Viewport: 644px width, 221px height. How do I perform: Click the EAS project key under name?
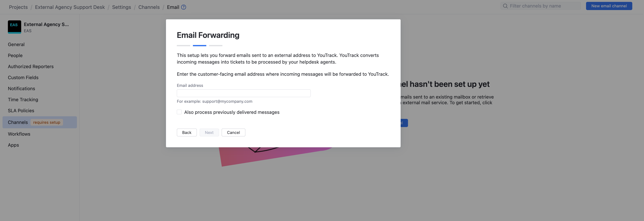pyautogui.click(x=28, y=31)
